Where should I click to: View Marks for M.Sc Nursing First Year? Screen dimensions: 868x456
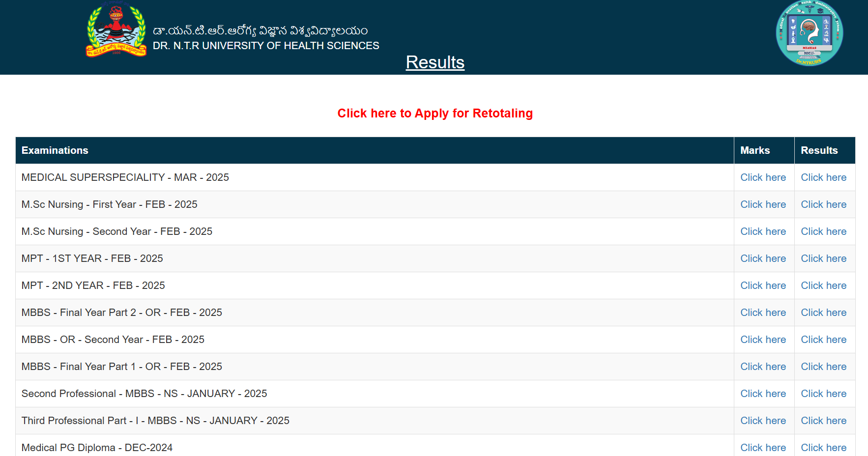click(x=763, y=204)
